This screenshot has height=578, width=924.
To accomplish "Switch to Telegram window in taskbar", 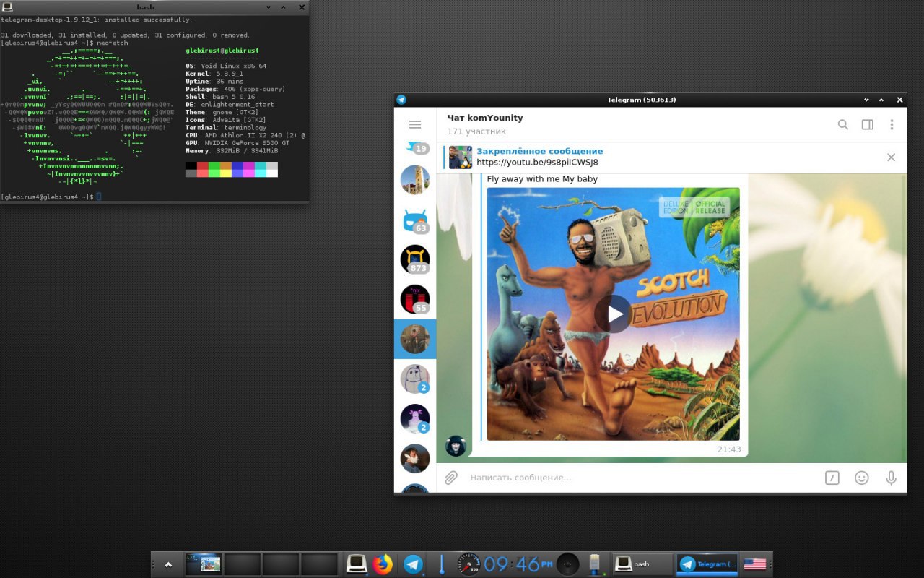I will point(707,564).
